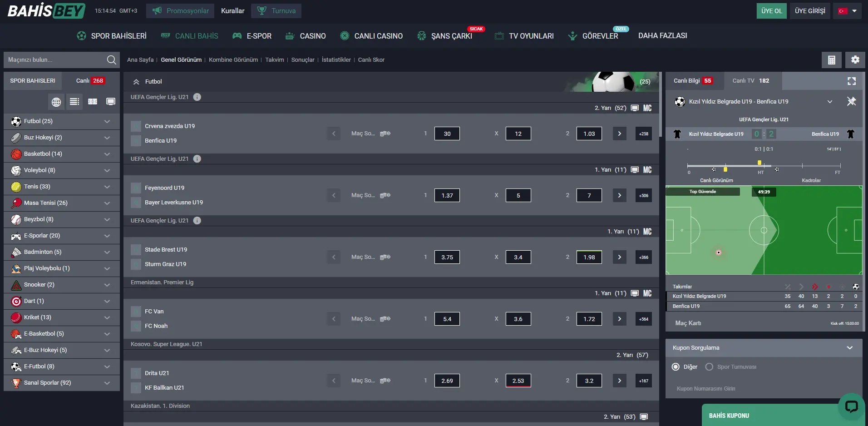Click the Maçınızı bulun search field
868x426 pixels.
pos(55,60)
